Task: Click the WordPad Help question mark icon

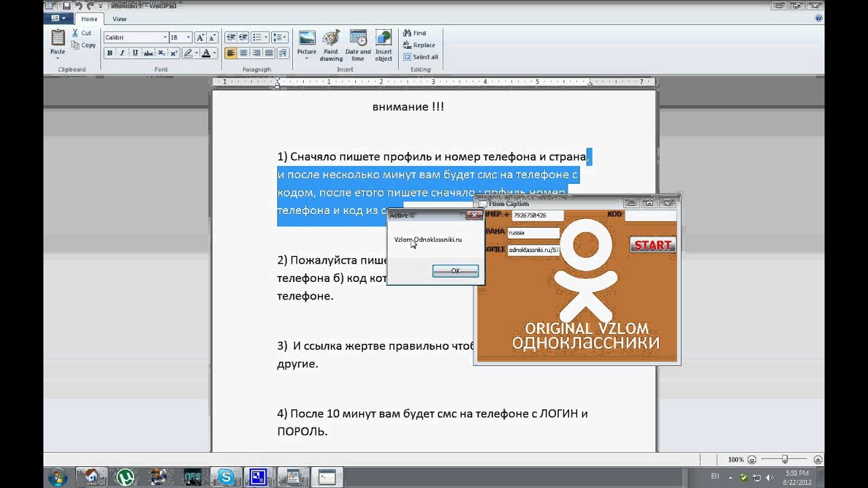Action: 819,19
